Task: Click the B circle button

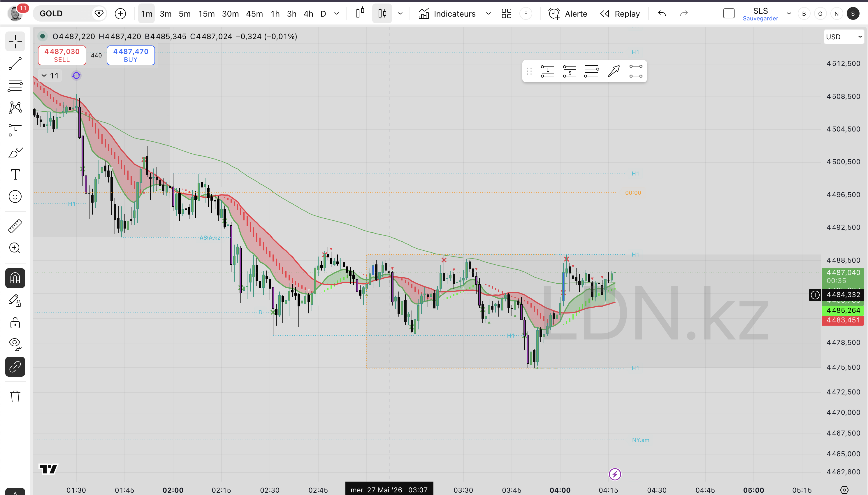Action: tap(804, 14)
